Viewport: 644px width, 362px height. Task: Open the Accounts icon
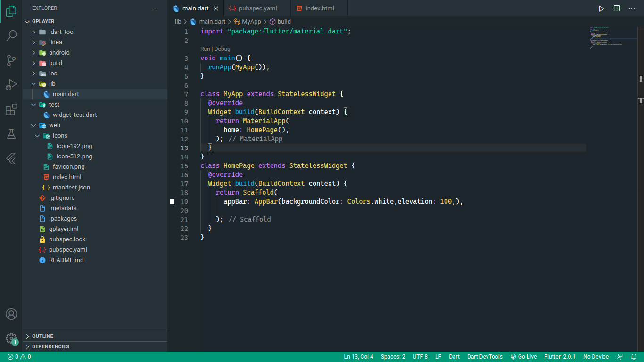pyautogui.click(x=11, y=314)
